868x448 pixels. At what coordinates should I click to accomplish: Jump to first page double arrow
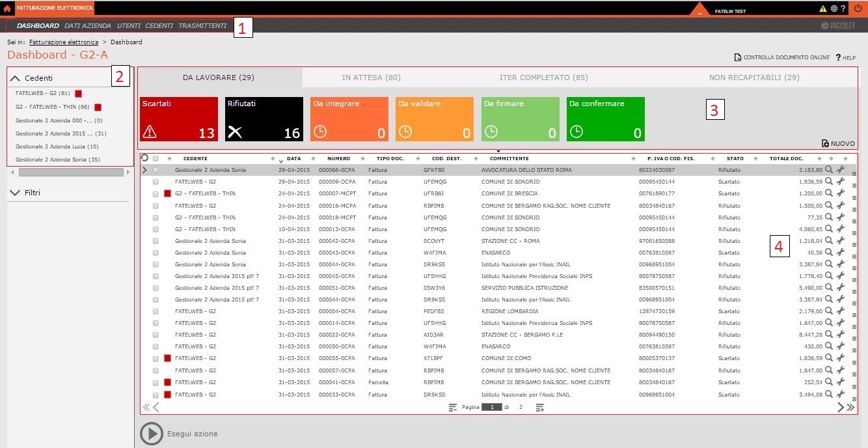pos(146,408)
